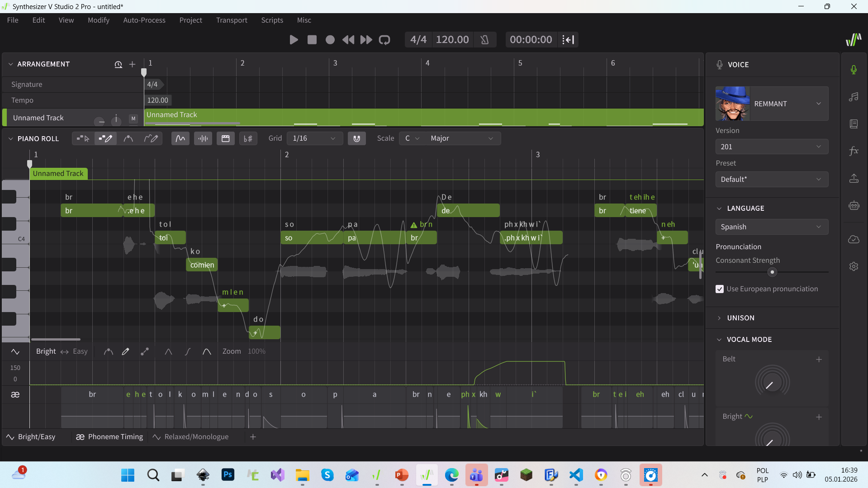The image size is (868, 488).
Task: Open the Preset Default dropdown
Action: tap(772, 179)
